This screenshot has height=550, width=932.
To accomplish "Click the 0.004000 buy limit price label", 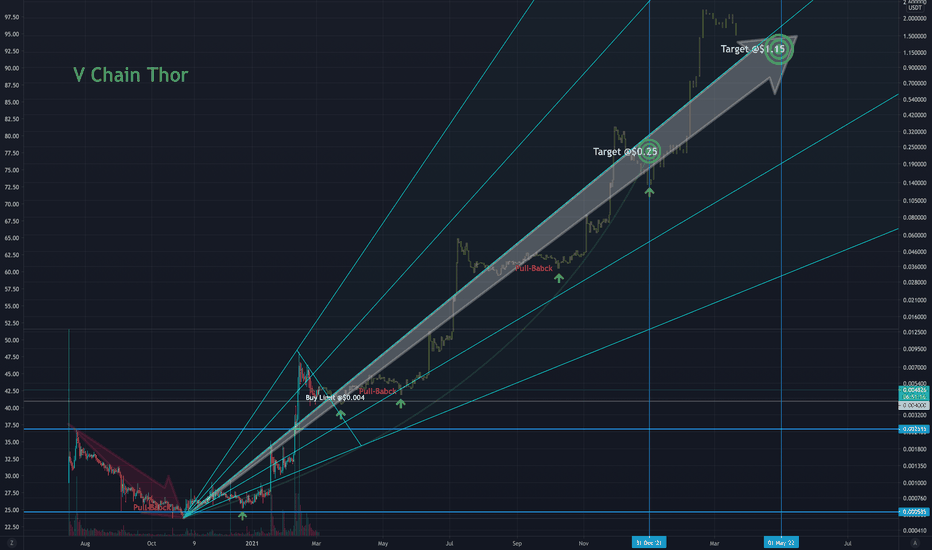I will [x=914, y=405].
